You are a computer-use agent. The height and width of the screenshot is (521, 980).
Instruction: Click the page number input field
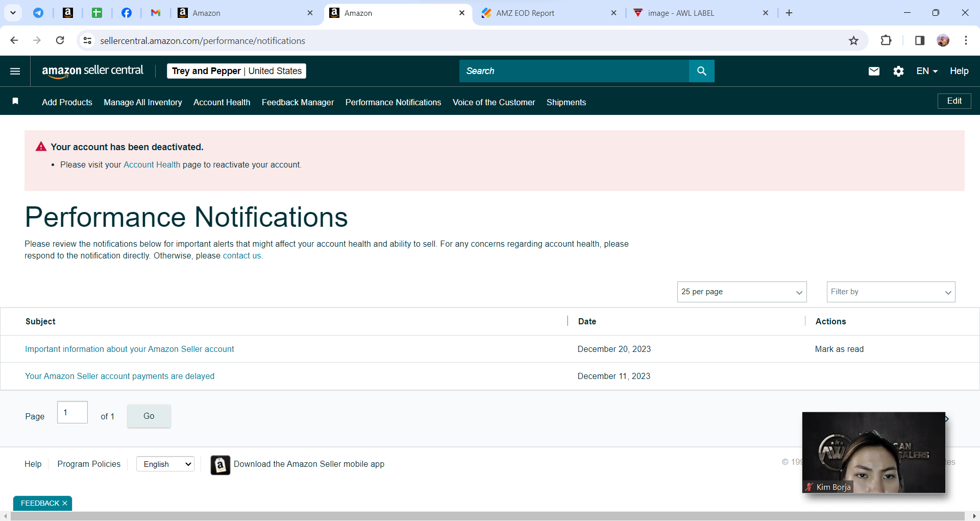pyautogui.click(x=72, y=412)
